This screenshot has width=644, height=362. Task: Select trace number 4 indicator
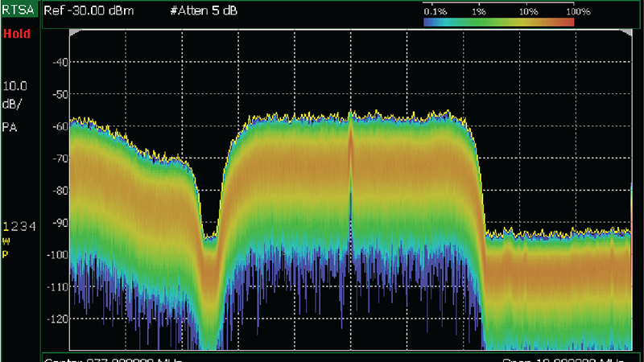coord(32,227)
